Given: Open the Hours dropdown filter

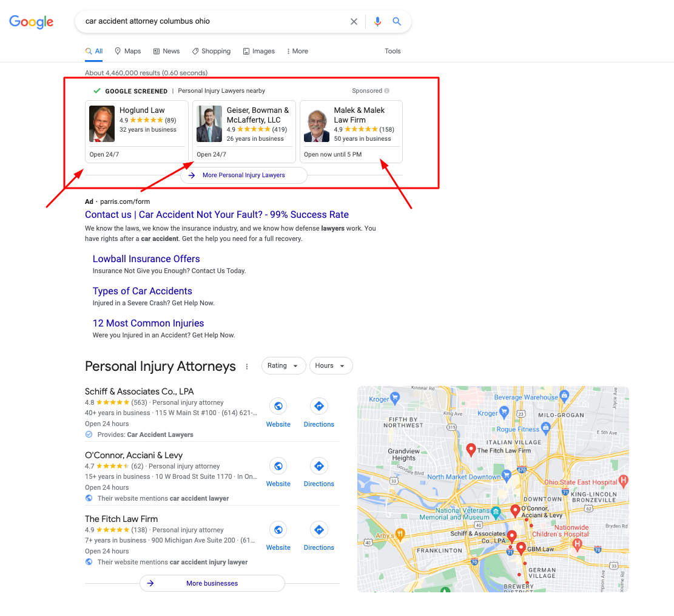Looking at the screenshot, I should (x=331, y=365).
